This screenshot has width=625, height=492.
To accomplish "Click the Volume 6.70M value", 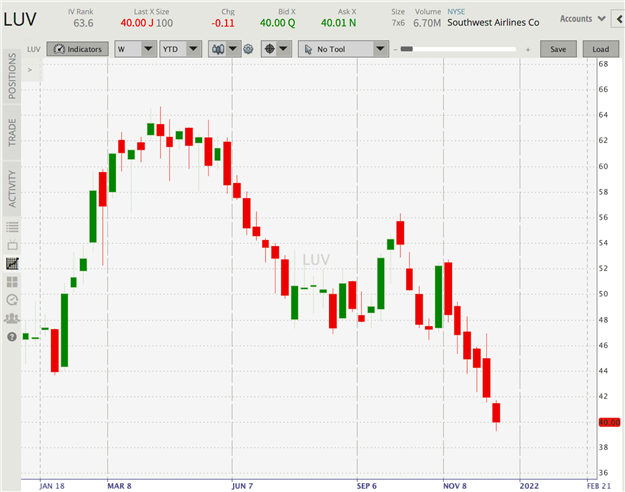I will (427, 23).
